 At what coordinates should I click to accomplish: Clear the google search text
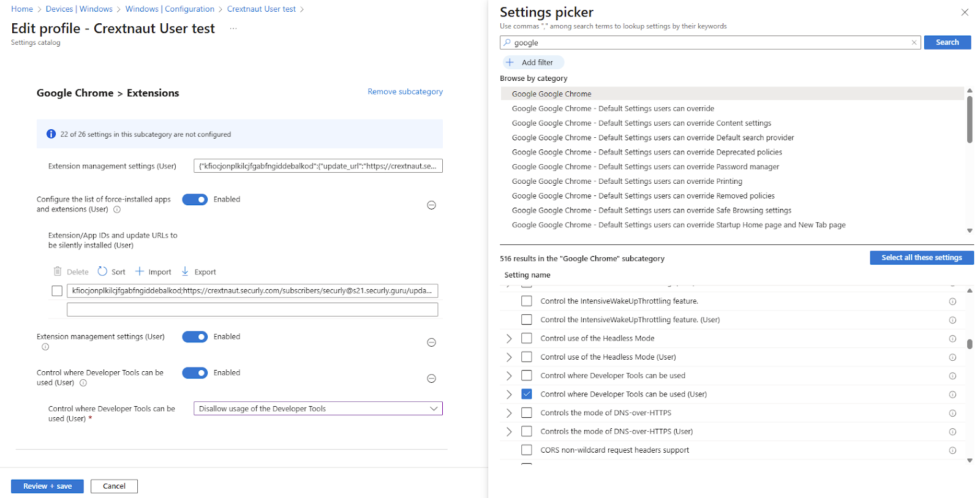(x=914, y=42)
